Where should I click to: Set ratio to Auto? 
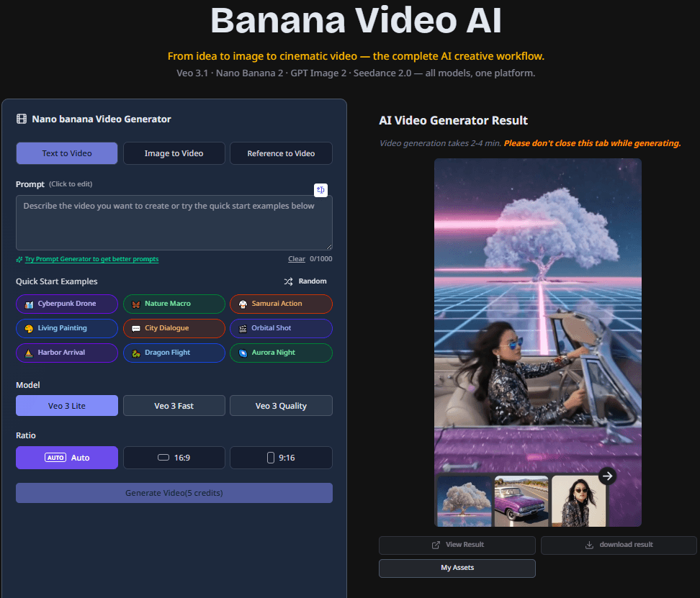tap(67, 458)
